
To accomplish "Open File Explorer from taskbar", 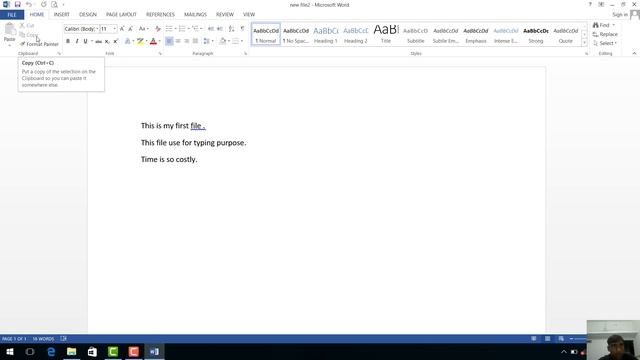I will 71,352.
